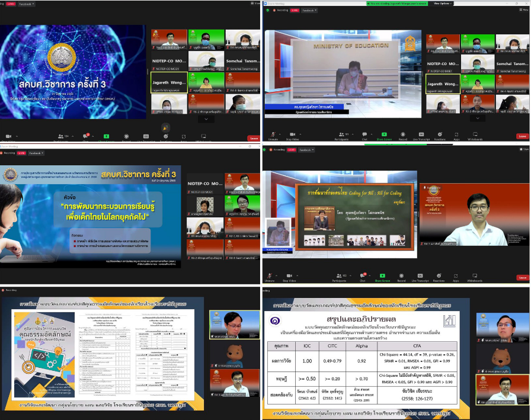Image resolution: width=531 pixels, height=420 pixels.
Task: Open apps icon in the top-left window
Action: coord(184,136)
